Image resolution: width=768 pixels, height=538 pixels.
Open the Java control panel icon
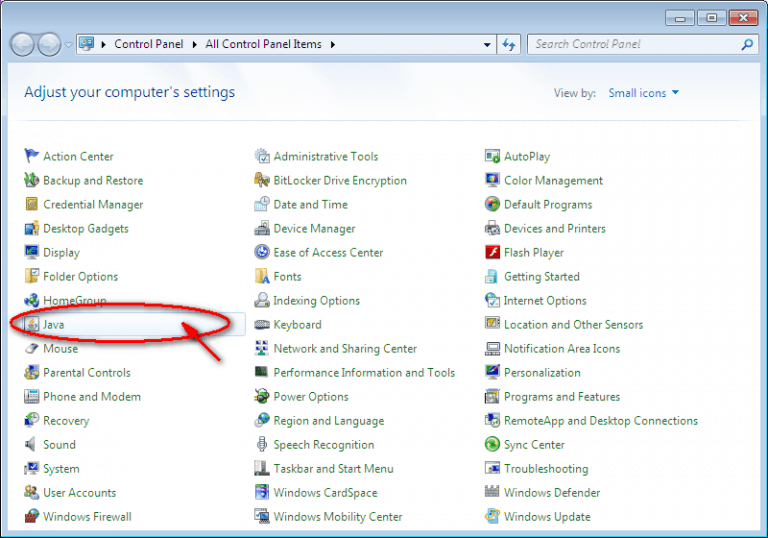[x=32, y=324]
